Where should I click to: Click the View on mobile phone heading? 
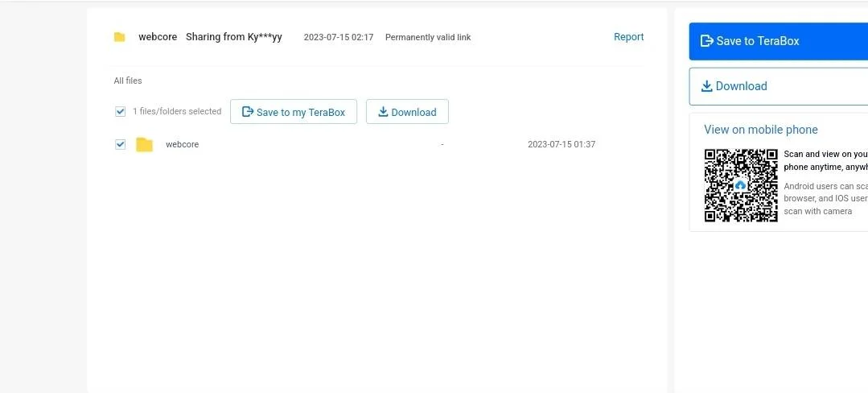(761, 130)
